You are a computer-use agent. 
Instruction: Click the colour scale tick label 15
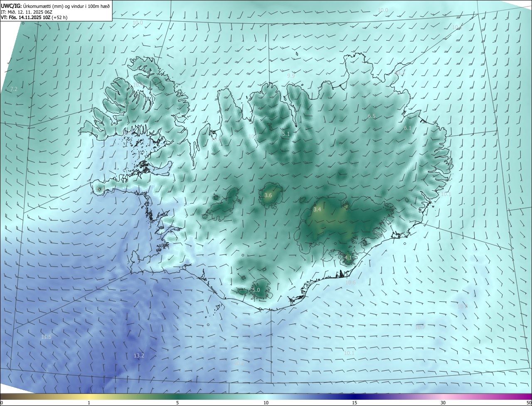355,403
